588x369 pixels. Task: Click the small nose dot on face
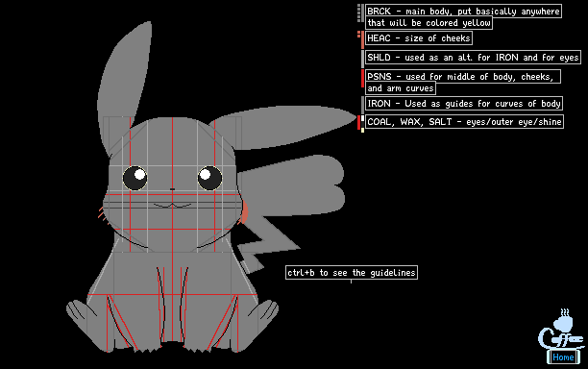172,189
